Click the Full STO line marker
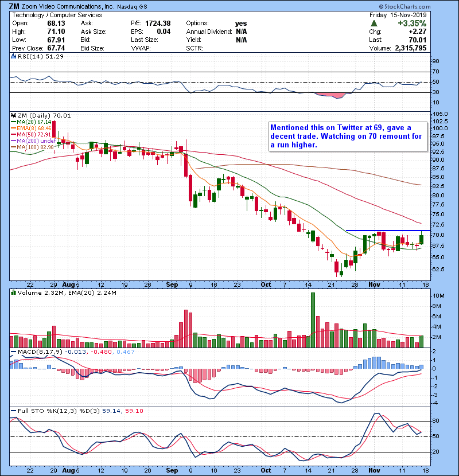Screen dimensions: 459x476 coord(13,411)
